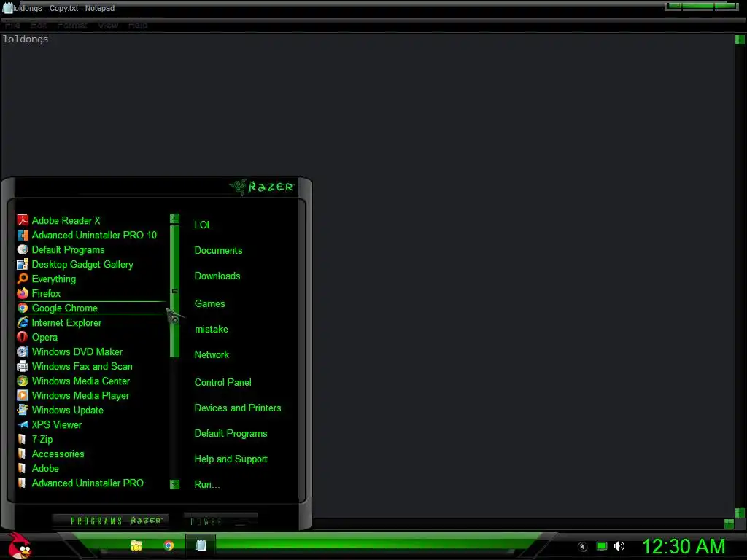The height and width of the screenshot is (560, 747).
Task: Open the Network link
Action: (x=212, y=355)
